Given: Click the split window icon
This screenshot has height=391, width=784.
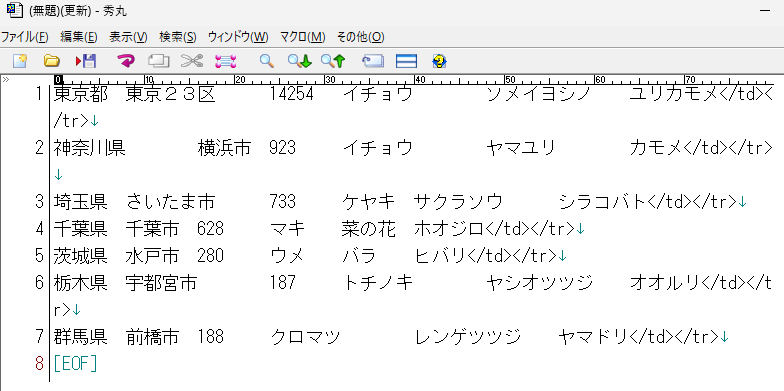Looking at the screenshot, I should 406,62.
